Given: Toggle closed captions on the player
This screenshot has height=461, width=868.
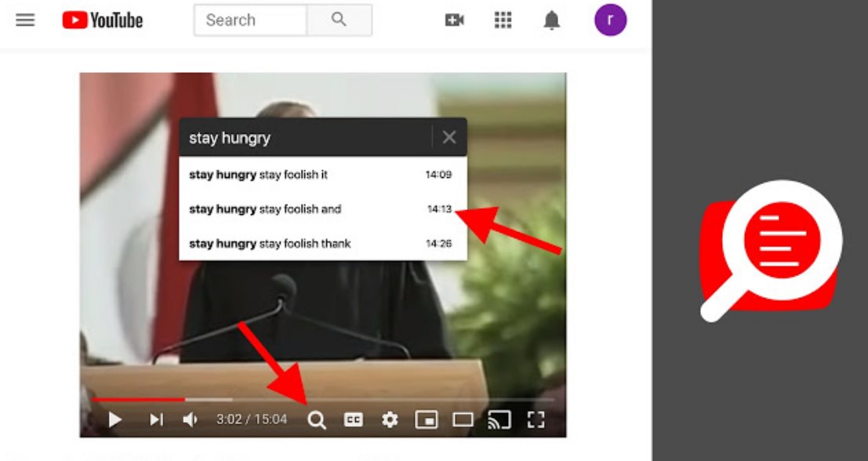Looking at the screenshot, I should [354, 420].
